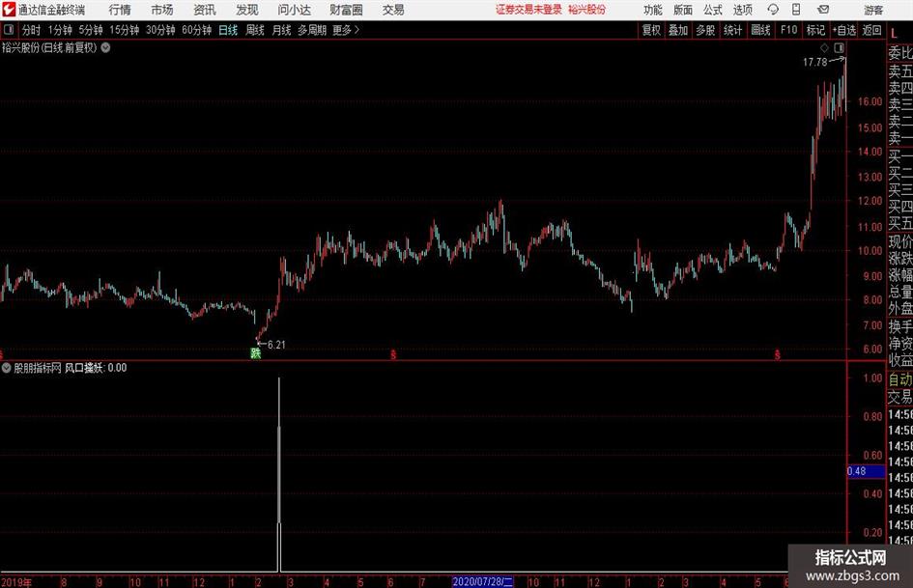
Task: Expand the 裕兴股份(日线 前复权) chart dropdown arrow
Action: (x=106, y=47)
